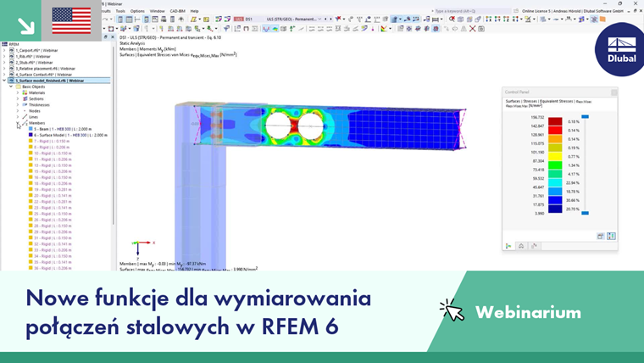This screenshot has height=363, width=644.
Task: Go to previous load case arrow
Action: click(x=325, y=19)
